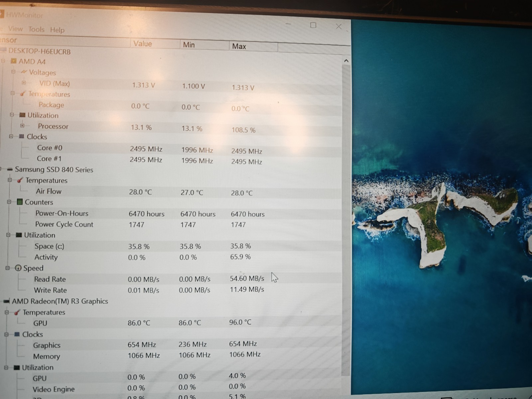Select the Power Cycle Count row
The image size is (532, 399).
coord(171,225)
